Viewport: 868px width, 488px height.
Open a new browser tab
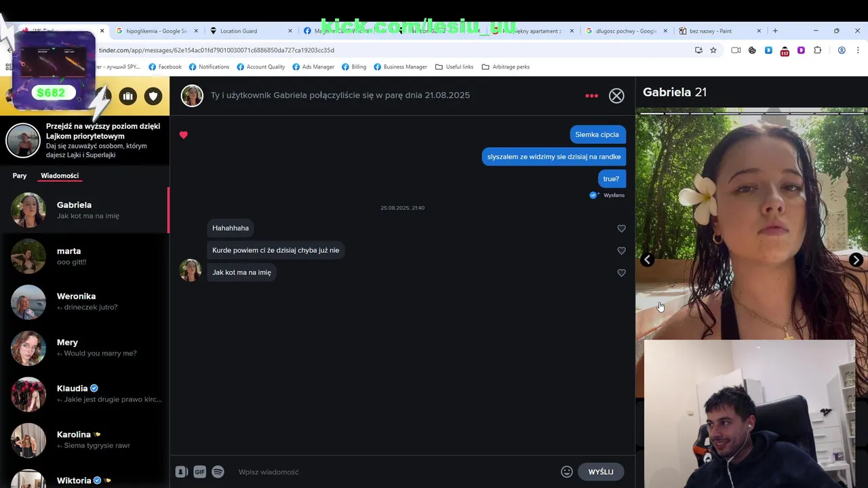click(x=775, y=30)
